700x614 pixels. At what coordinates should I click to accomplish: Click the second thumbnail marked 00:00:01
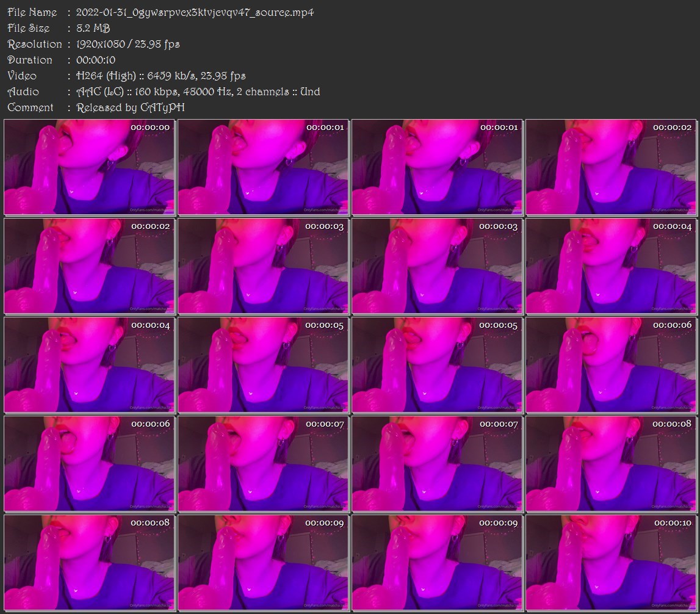coord(437,167)
